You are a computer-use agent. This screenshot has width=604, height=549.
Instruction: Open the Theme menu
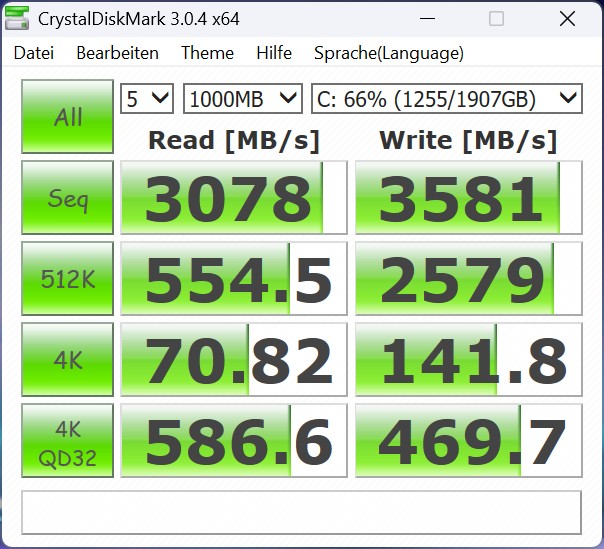(x=207, y=53)
